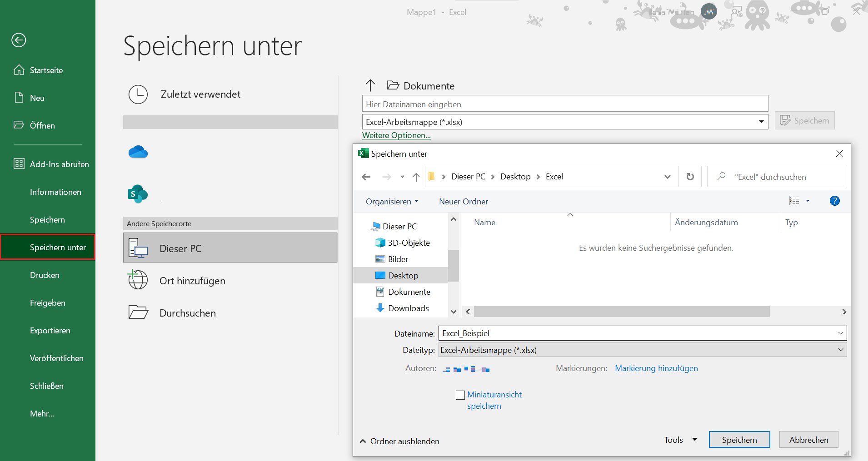The width and height of the screenshot is (868, 461).
Task: Select Dieser PC save location
Action: (230, 248)
